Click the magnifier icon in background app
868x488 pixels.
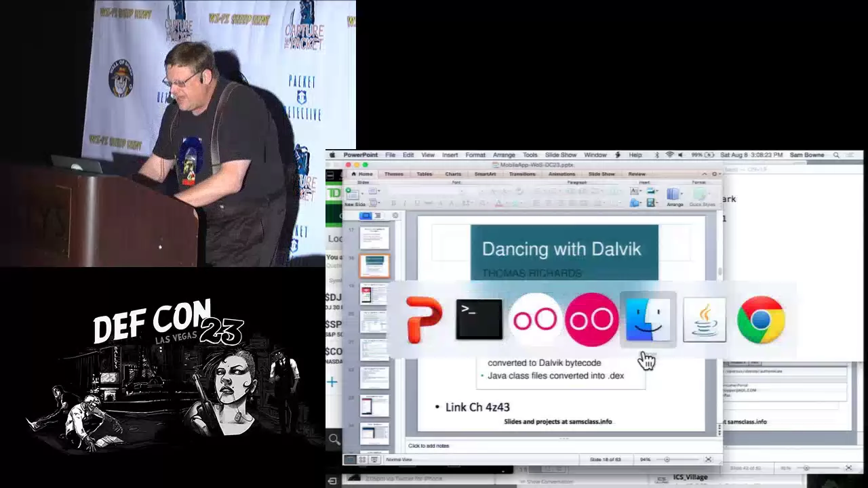pos(334,440)
